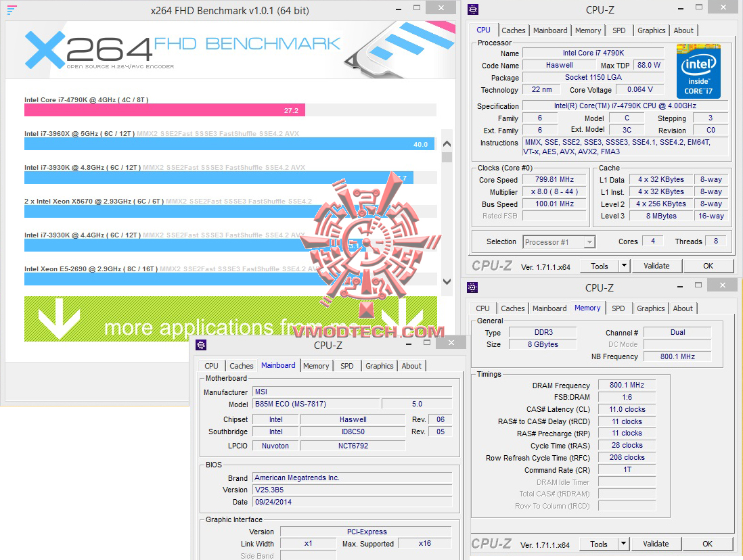
Task: Click the Intel Core i7 badge logo
Action: (x=698, y=71)
